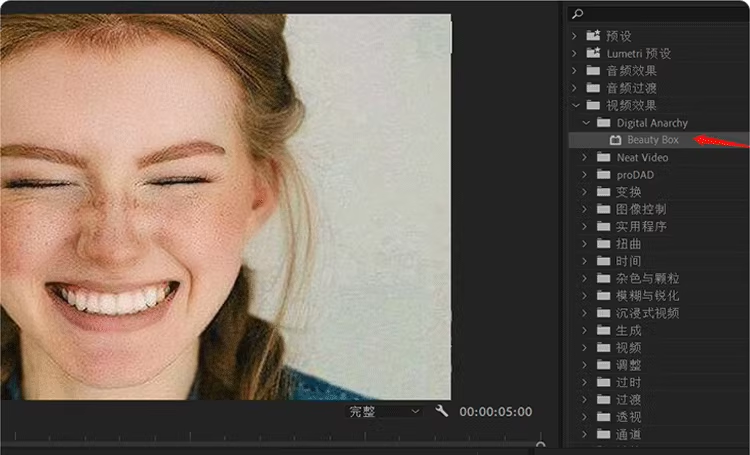Click the Neat Video folder icon

pos(603,157)
